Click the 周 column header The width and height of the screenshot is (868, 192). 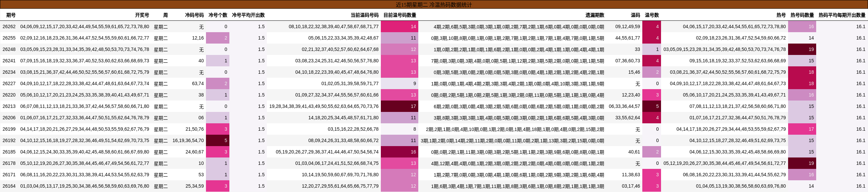(165, 15)
